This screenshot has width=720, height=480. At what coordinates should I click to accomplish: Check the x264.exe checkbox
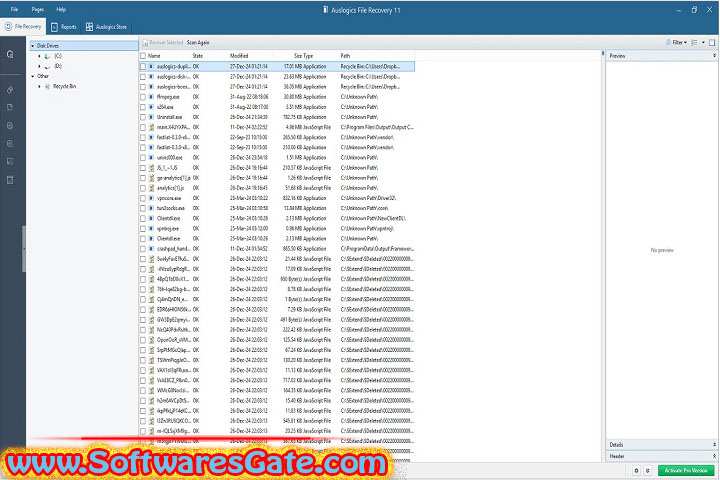[143, 107]
